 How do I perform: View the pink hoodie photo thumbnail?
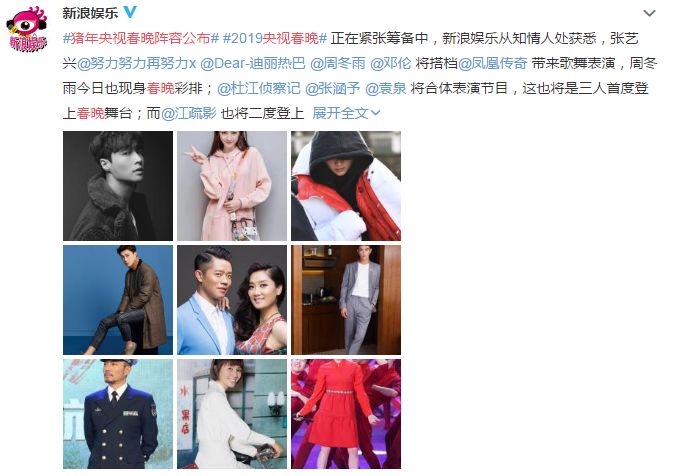point(232,186)
